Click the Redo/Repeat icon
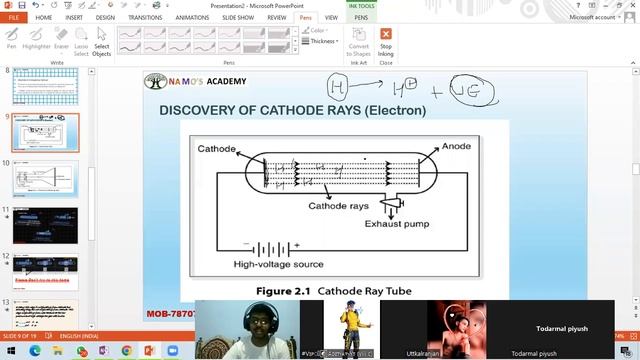640x360 pixels. pyautogui.click(x=54, y=5)
